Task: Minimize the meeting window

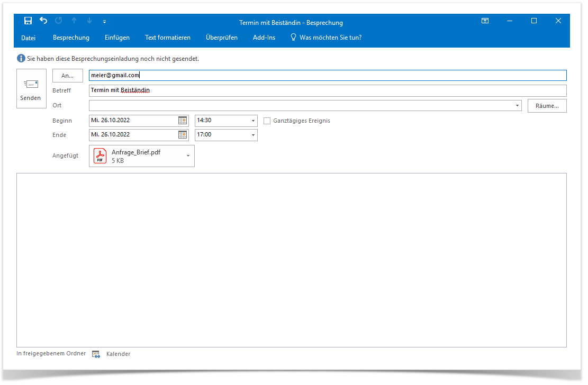Action: click(x=509, y=21)
